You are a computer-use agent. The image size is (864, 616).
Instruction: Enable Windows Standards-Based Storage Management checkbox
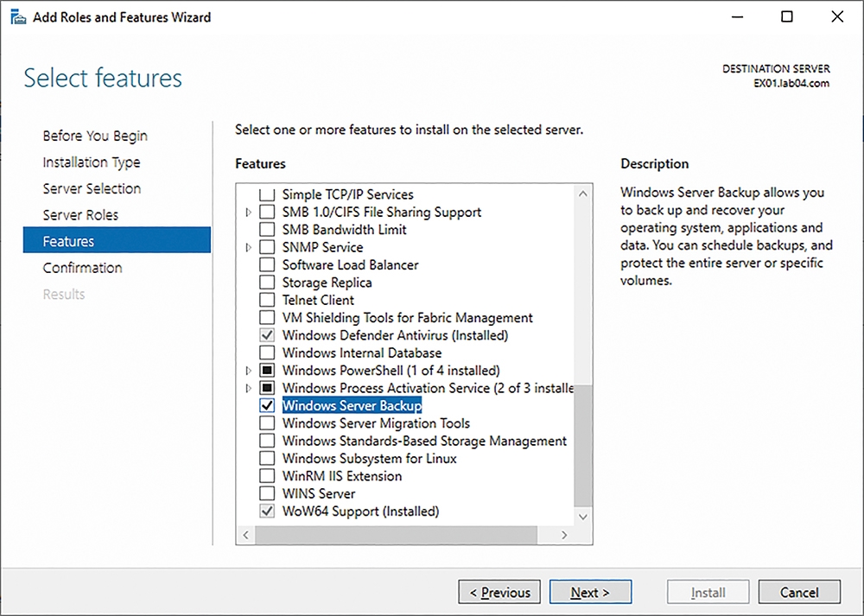tap(267, 441)
